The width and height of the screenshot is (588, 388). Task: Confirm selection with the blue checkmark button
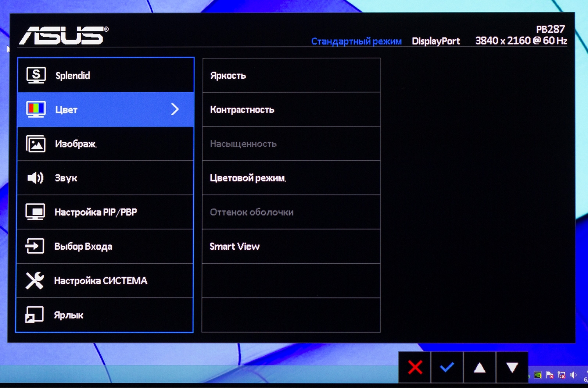point(447,367)
